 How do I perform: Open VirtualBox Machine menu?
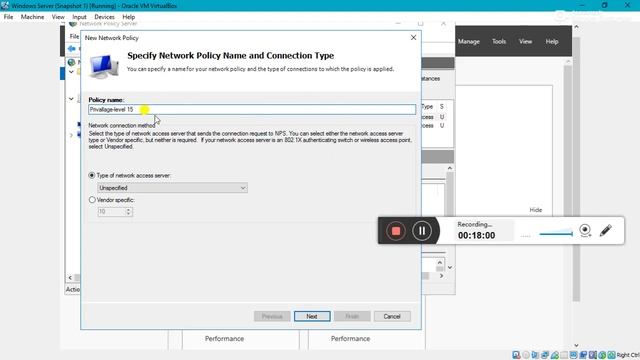tap(32, 17)
